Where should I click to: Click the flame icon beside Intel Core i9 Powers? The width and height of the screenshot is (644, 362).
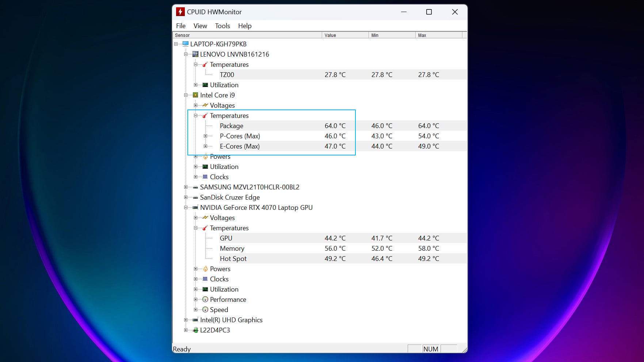click(205, 156)
